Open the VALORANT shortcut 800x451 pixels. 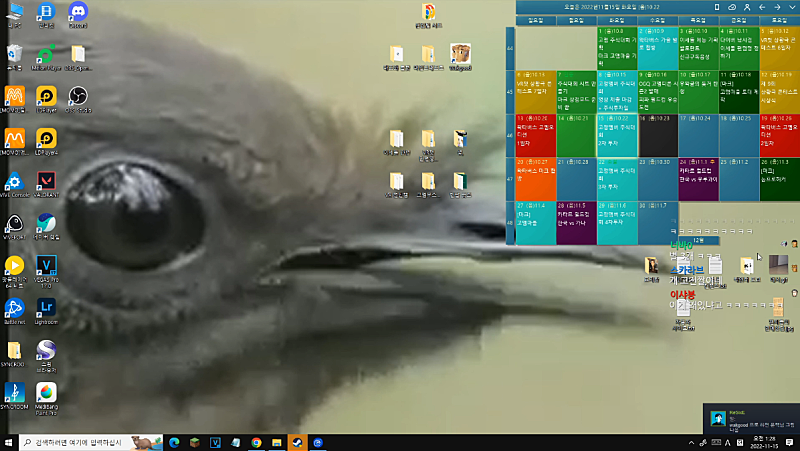(x=45, y=181)
